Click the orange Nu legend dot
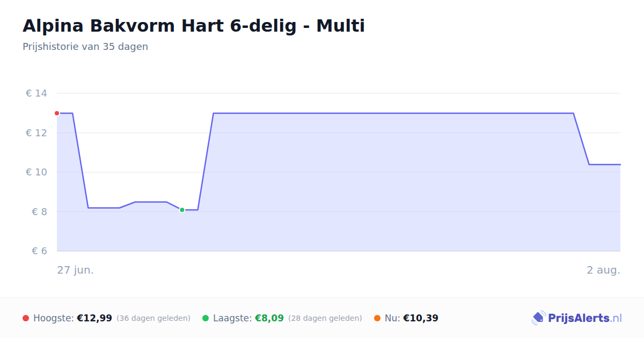 377,318
